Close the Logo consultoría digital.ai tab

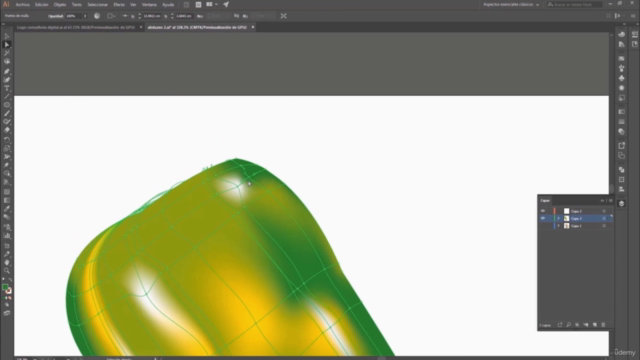(x=141, y=27)
